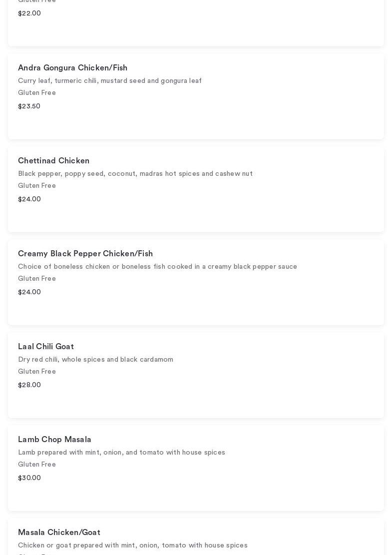Click Lamb Chop Masala's description text
This screenshot has height=555, width=392.
coord(122,453)
